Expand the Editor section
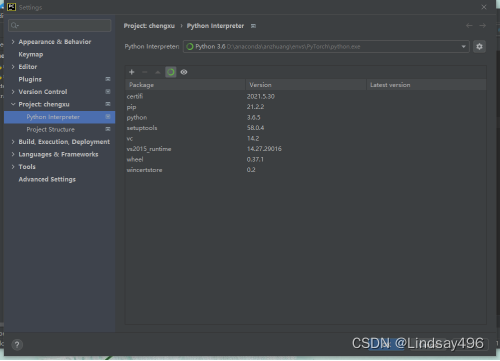Viewport: 500px width, 361px height. tap(13, 67)
